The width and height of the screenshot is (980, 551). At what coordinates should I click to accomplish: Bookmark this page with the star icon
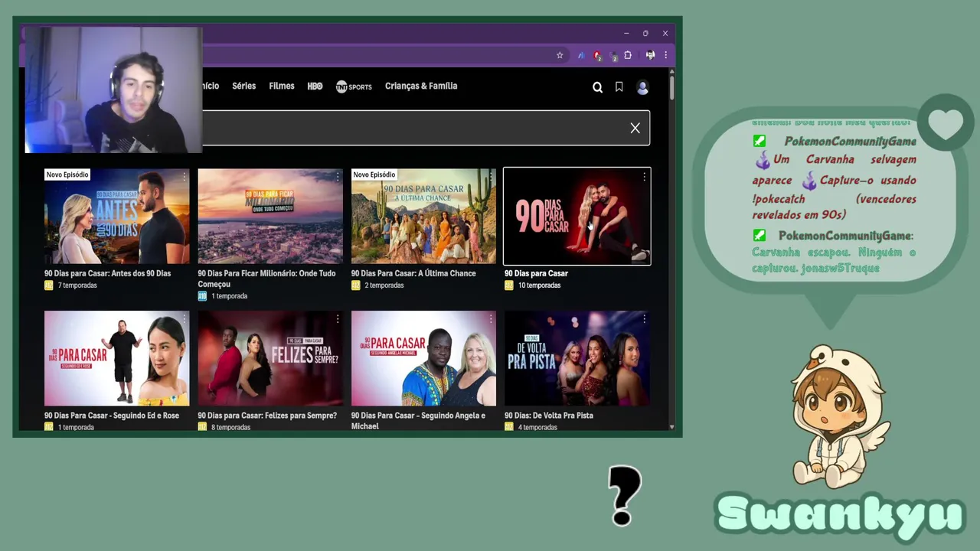pyautogui.click(x=560, y=55)
